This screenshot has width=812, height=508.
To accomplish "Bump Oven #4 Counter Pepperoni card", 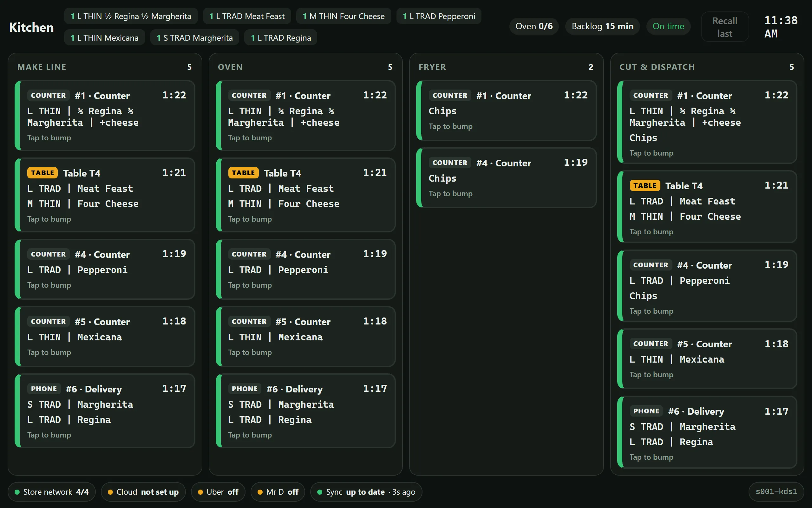I will point(305,269).
